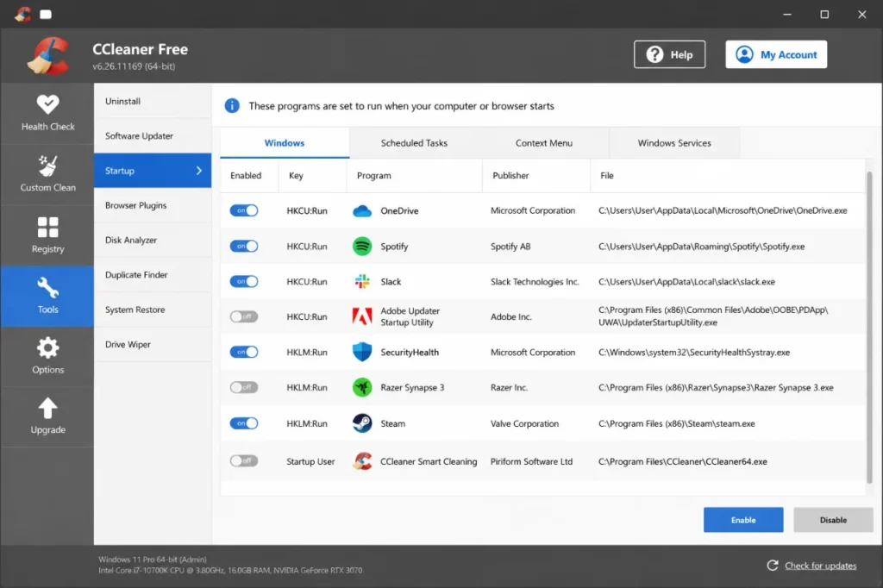883x588 pixels.
Task: Select the Spotify AB publisher cell
Action: coord(510,247)
